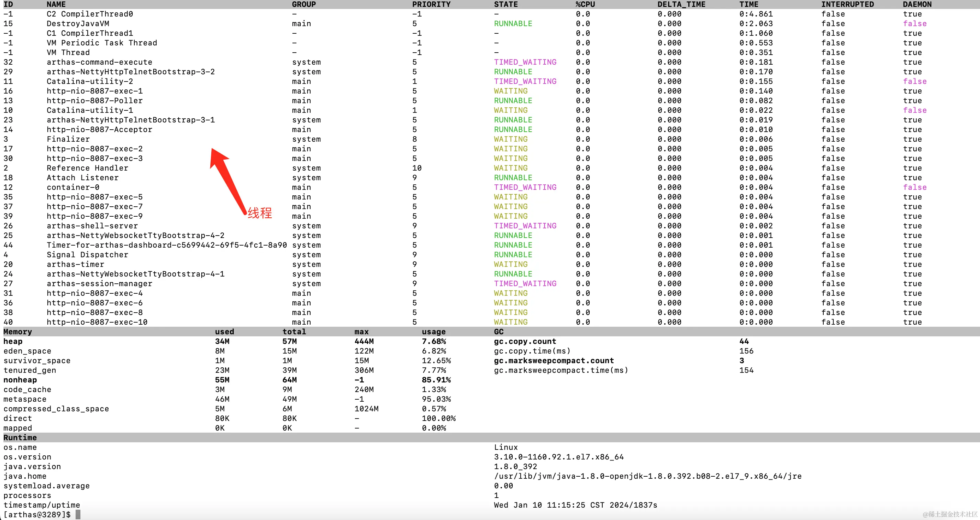Image resolution: width=980 pixels, height=520 pixels.
Task: Click the http-nio-8087-Poller thread name
Action: [95, 100]
